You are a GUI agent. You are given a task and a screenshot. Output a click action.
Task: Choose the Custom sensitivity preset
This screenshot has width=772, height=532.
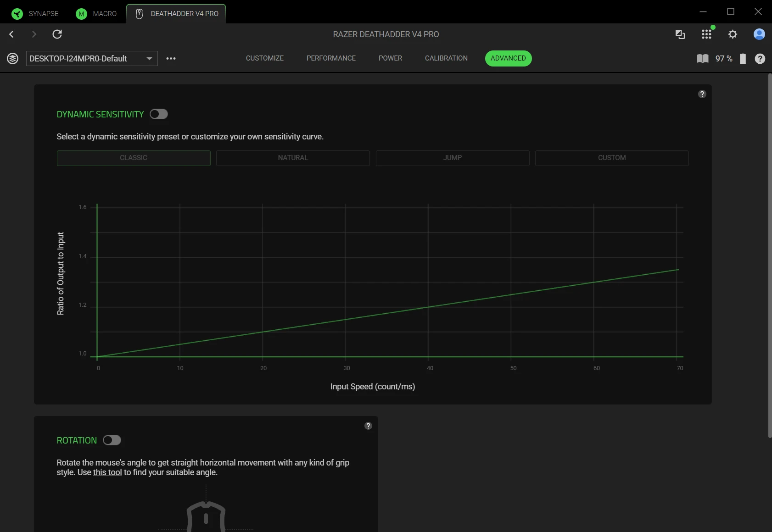611,158
